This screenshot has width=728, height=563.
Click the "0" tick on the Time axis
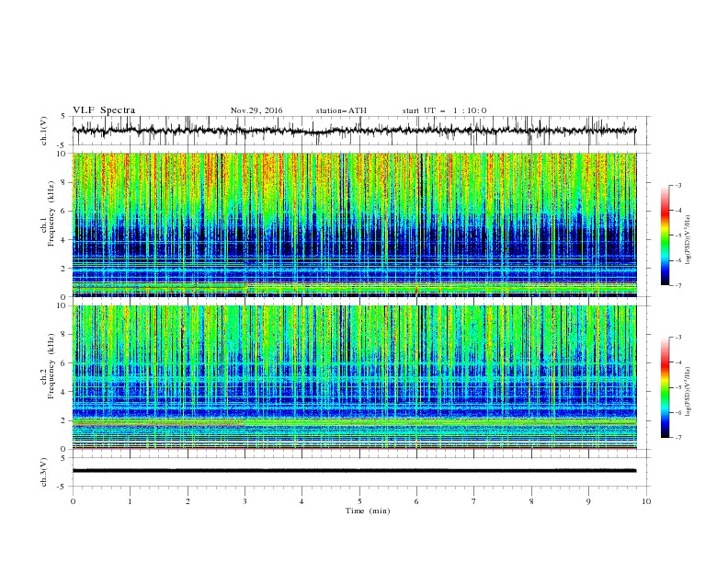tap(73, 501)
